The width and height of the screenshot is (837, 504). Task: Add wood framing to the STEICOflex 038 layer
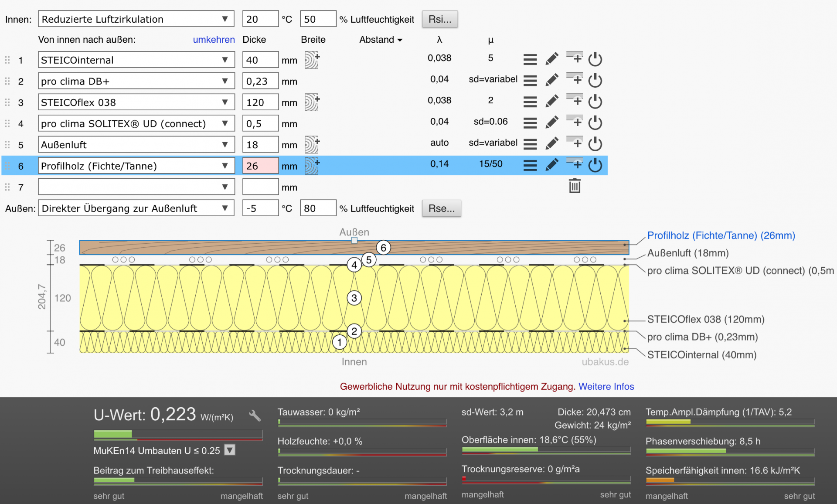pyautogui.click(x=312, y=102)
